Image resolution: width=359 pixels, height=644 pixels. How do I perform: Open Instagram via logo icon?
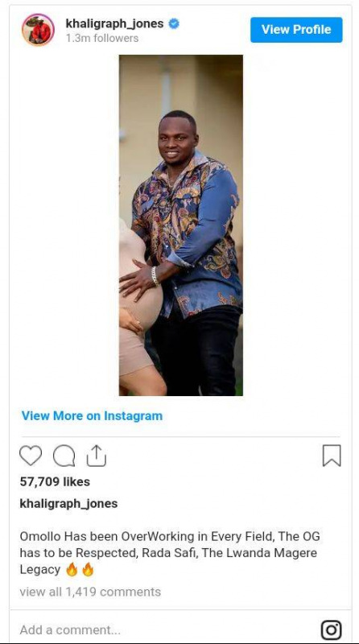(331, 630)
